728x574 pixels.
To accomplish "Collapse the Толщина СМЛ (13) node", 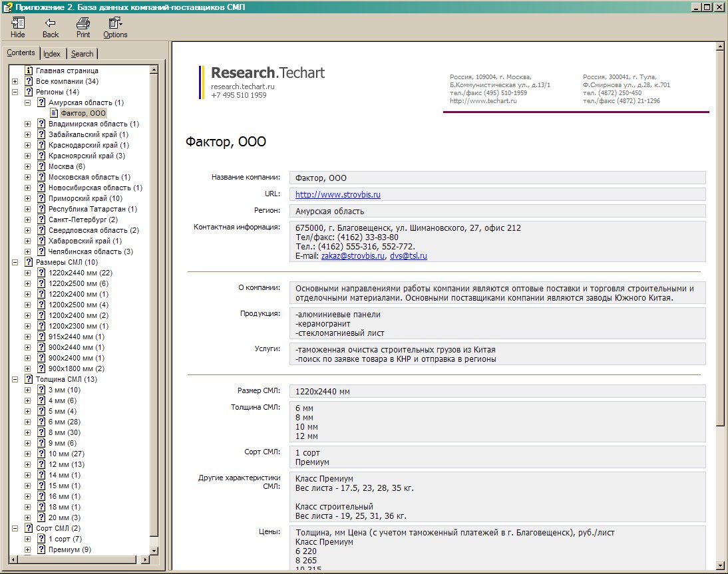I will click(15, 379).
